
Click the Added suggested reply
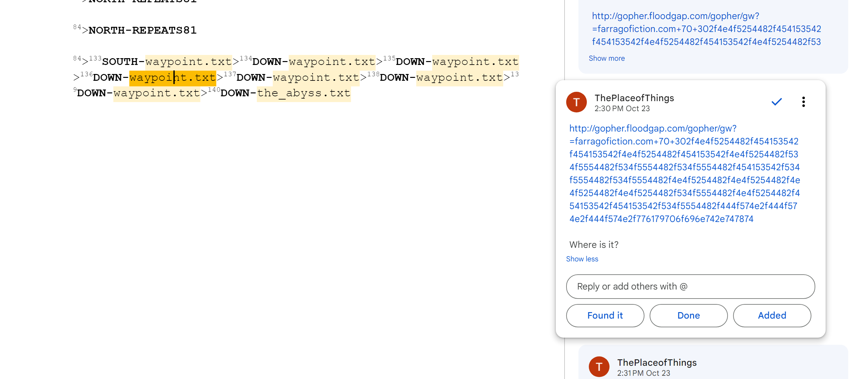(772, 315)
